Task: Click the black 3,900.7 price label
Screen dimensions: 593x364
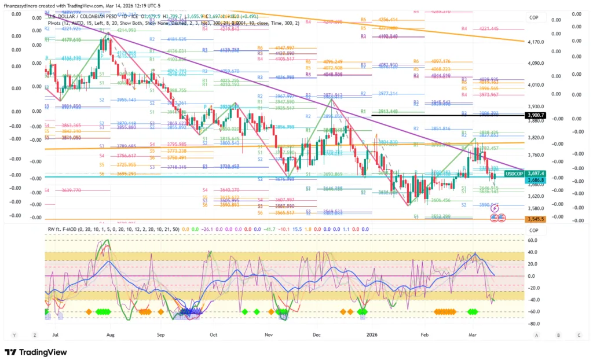Action: tap(533, 115)
